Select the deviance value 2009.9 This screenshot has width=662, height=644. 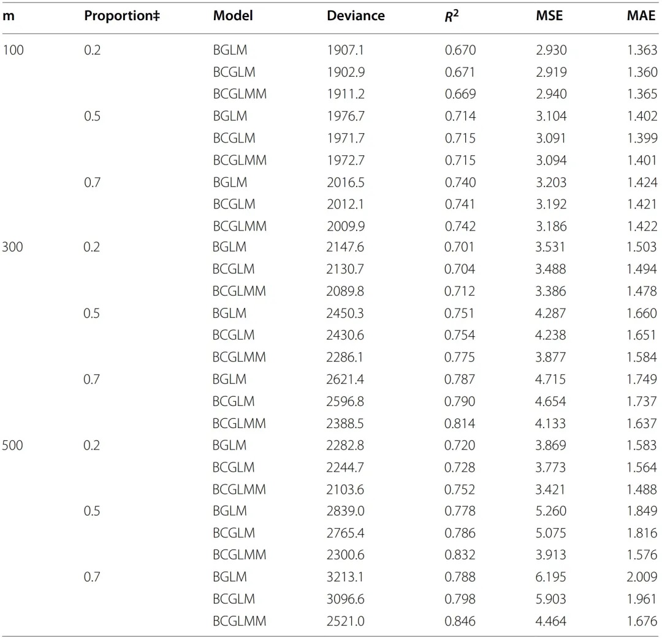pyautogui.click(x=346, y=226)
